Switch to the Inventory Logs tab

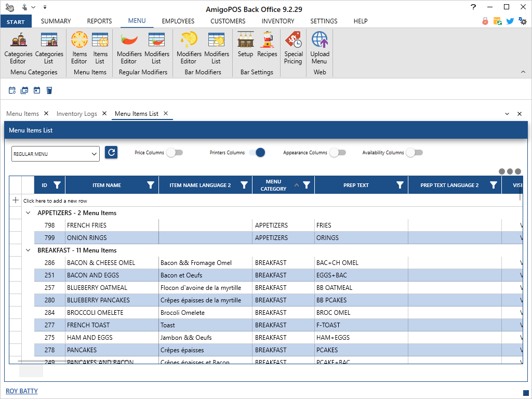pyautogui.click(x=76, y=114)
